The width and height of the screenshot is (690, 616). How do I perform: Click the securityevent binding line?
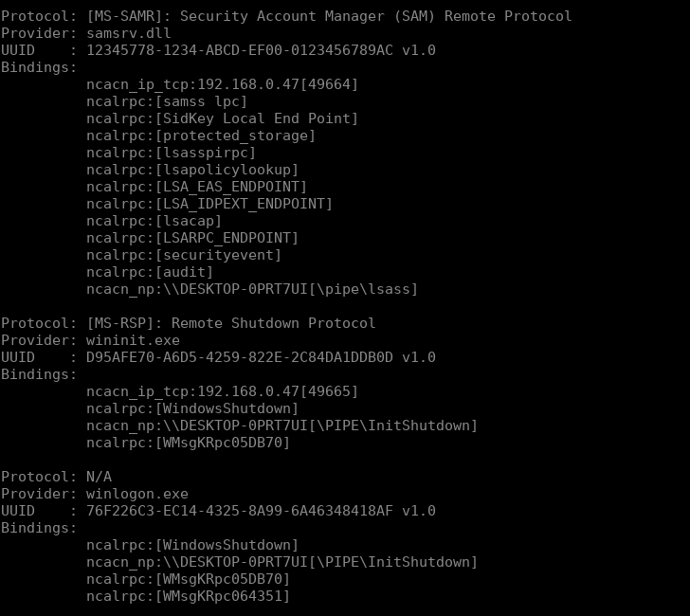tap(183, 255)
